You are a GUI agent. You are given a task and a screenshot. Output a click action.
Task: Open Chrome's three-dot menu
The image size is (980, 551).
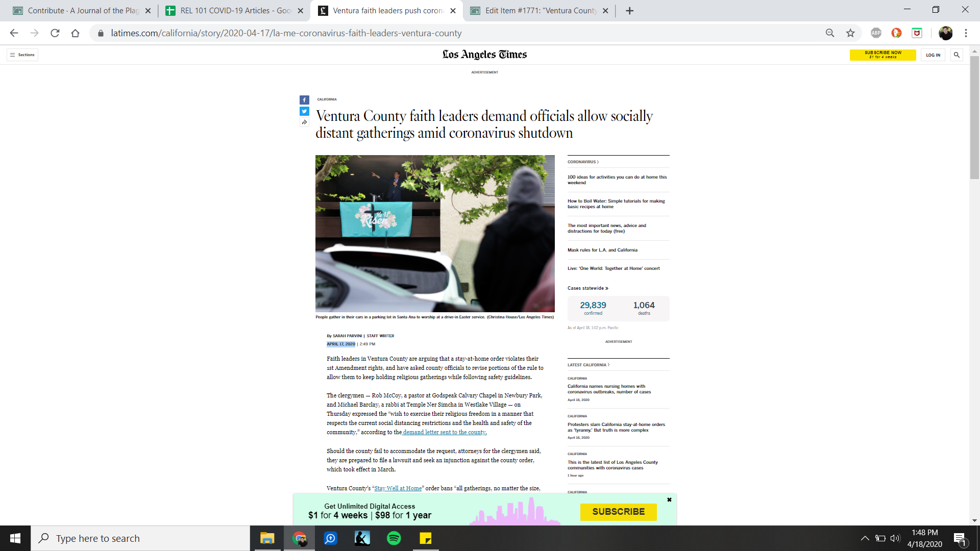pyautogui.click(x=966, y=33)
